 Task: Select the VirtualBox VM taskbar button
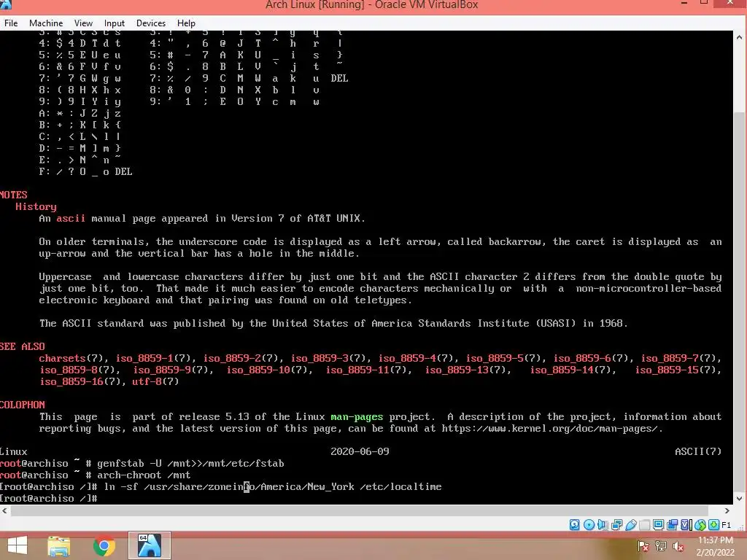point(149,545)
